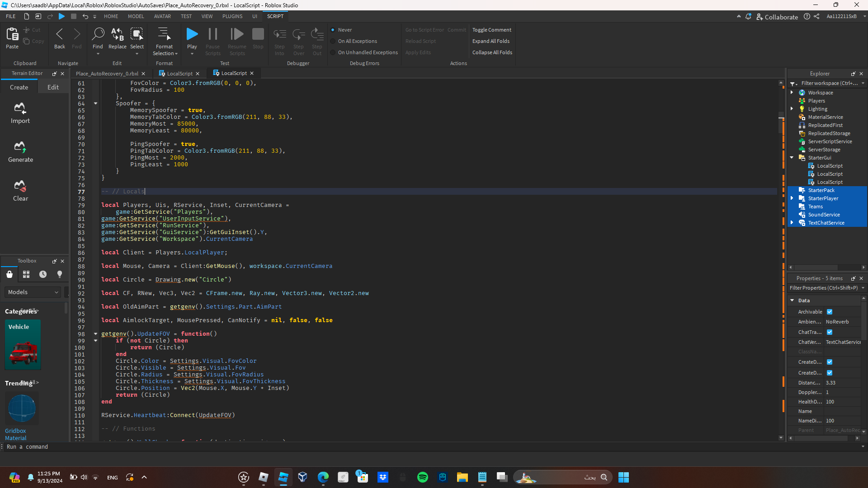Click the Clear terrain icon

(20, 186)
